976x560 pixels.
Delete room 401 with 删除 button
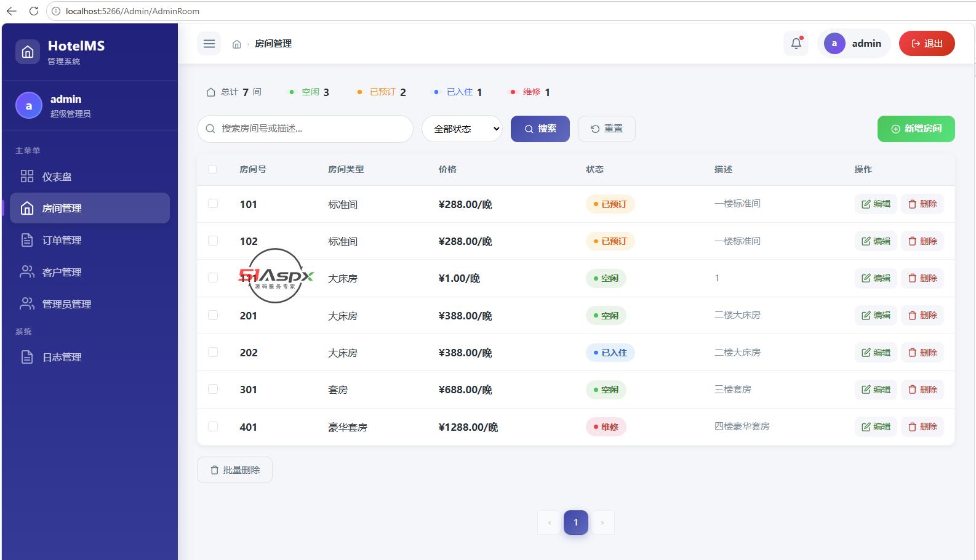click(922, 426)
